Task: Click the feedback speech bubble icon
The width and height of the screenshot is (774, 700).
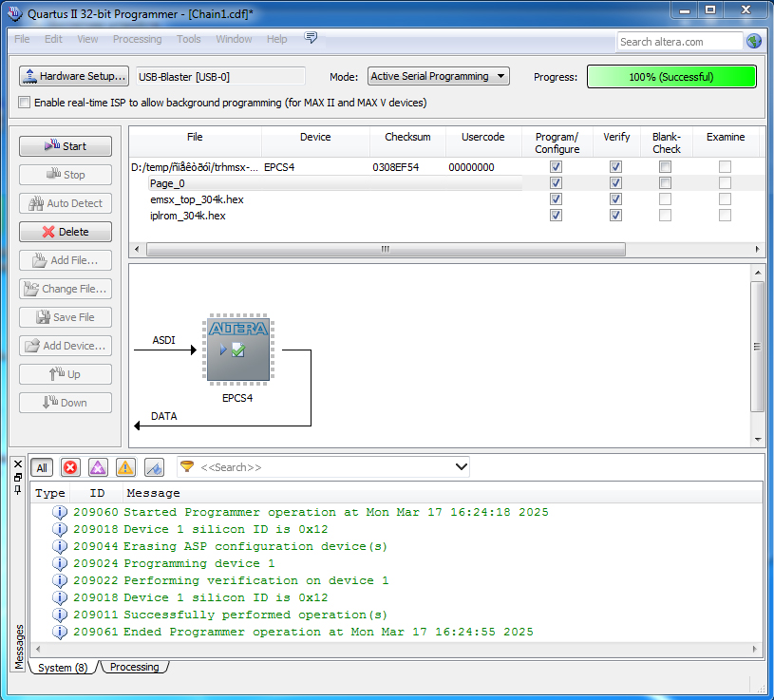Action: coord(311,38)
